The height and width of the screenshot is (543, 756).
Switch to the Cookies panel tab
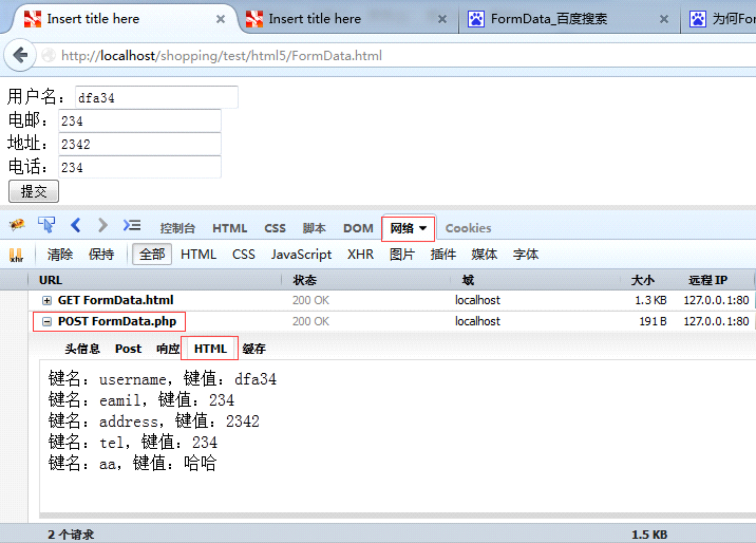468,228
